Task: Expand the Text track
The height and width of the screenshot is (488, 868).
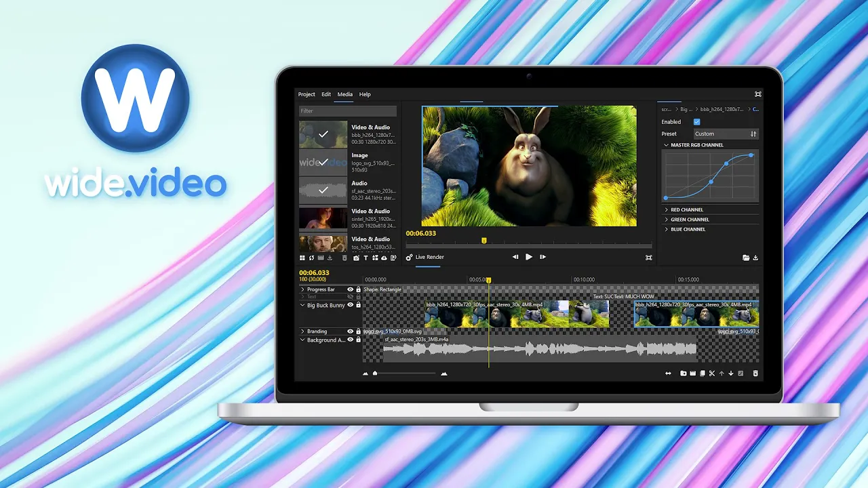Action: point(302,297)
